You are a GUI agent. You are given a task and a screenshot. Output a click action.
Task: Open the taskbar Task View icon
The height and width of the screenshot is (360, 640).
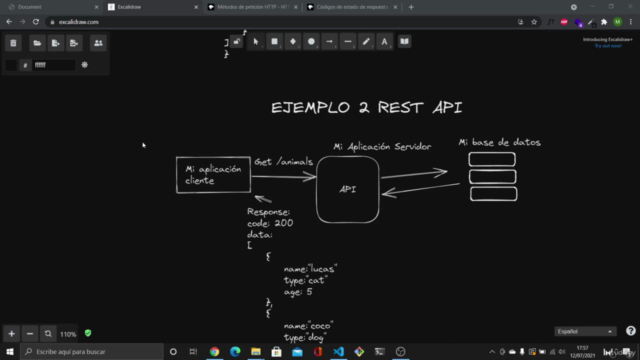[193, 351]
